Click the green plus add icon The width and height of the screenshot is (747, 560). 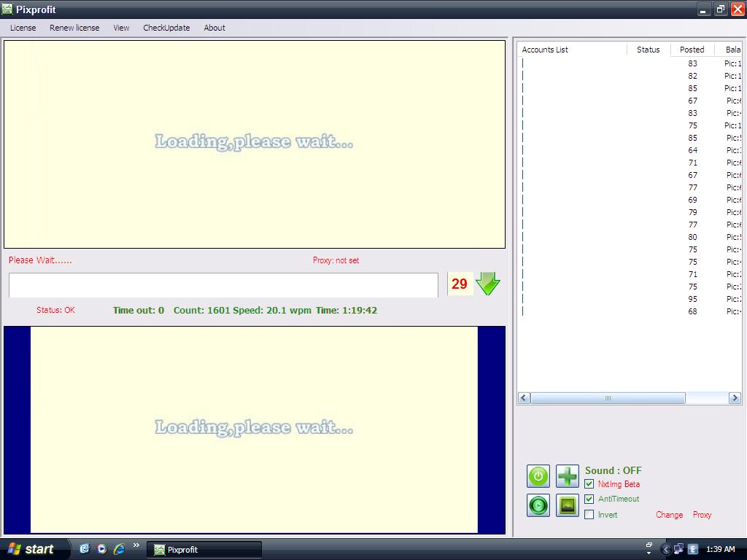click(x=568, y=476)
